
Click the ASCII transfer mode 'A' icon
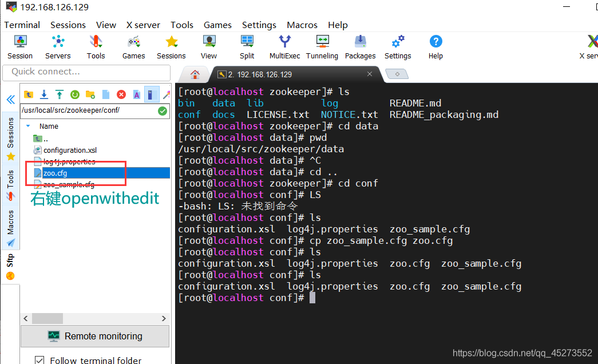pos(137,94)
